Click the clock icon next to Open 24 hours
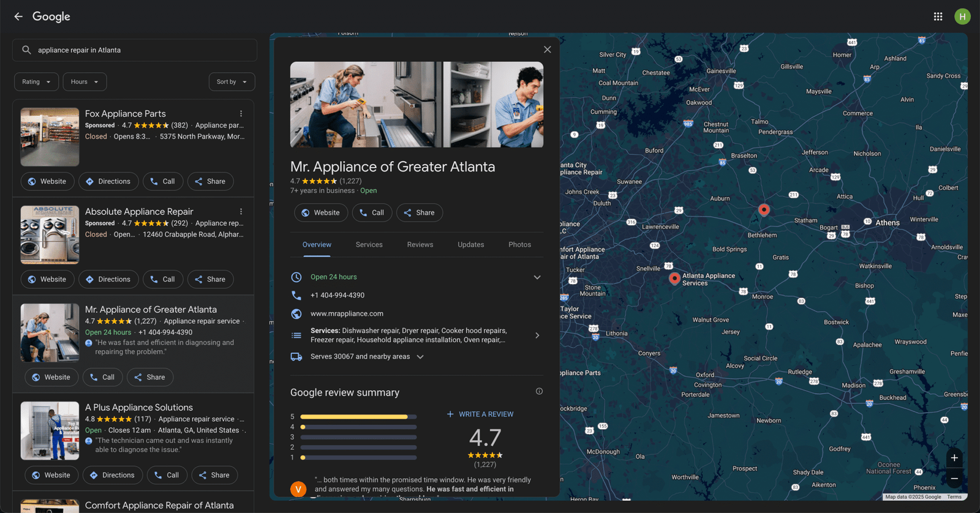Image resolution: width=980 pixels, height=513 pixels. coord(296,277)
